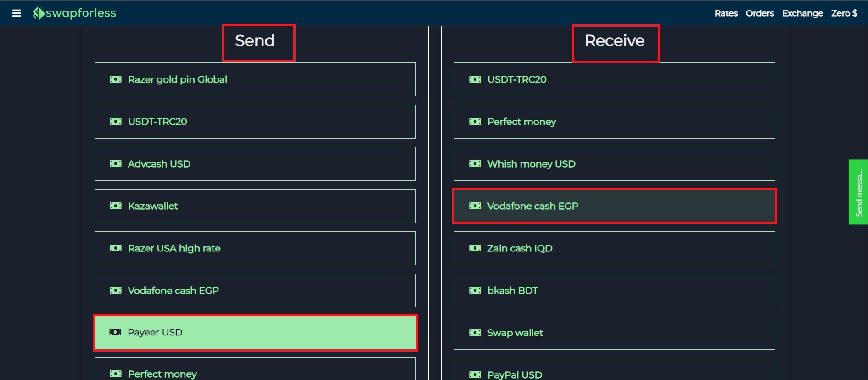Click money icon beside Receive USDT-TRC20
The height and width of the screenshot is (380, 868).
[x=475, y=79]
